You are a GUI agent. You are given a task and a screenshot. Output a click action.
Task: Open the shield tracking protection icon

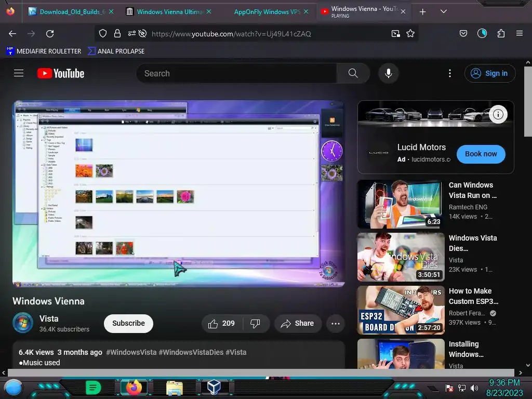[103, 33]
